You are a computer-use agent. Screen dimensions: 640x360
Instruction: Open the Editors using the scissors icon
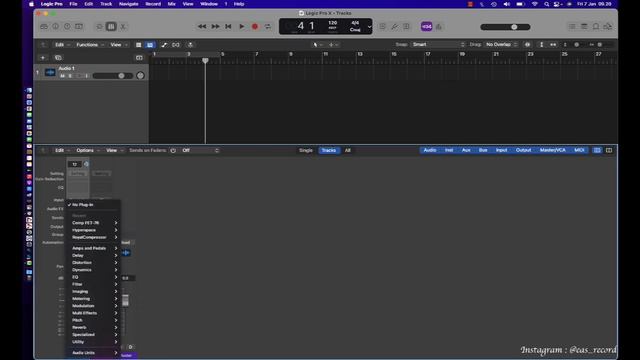123,27
